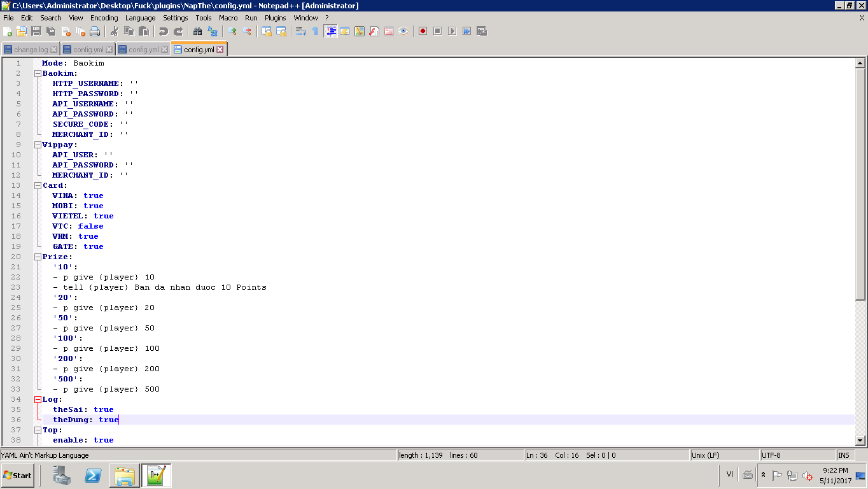Click the vertical scrollbar down arrow
868x489 pixels.
pyautogui.click(x=860, y=440)
